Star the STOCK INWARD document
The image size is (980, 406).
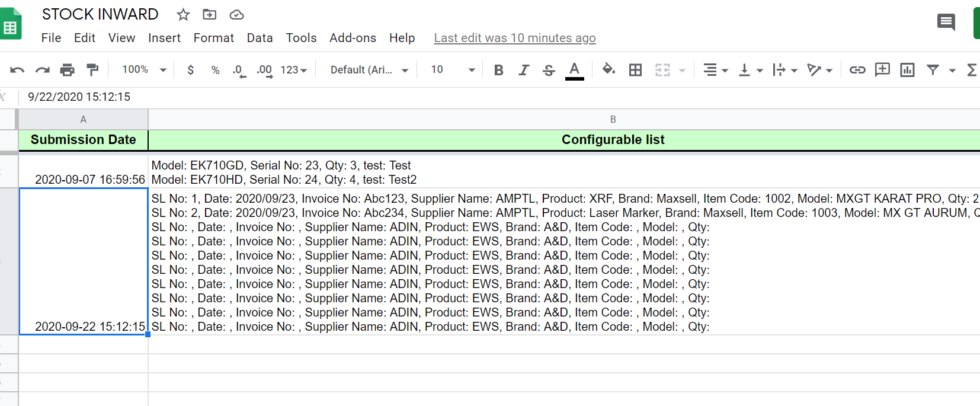tap(183, 14)
